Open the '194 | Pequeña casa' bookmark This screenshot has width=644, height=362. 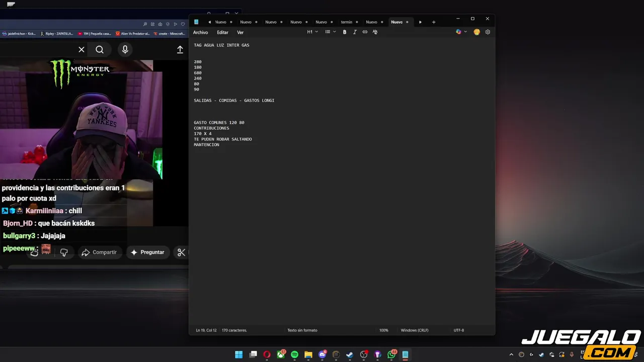[95, 34]
